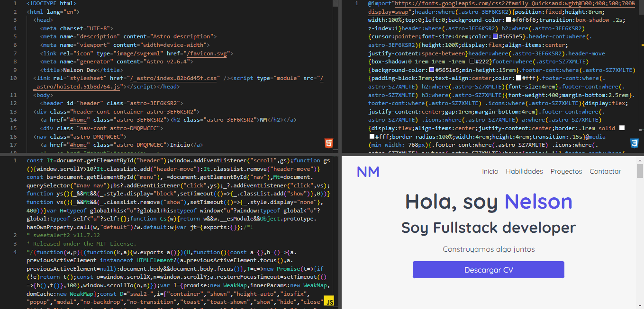Click the #fff swatch after text-align:center;color
Viewport: 644px width, 309px height.
click(x=518, y=78)
